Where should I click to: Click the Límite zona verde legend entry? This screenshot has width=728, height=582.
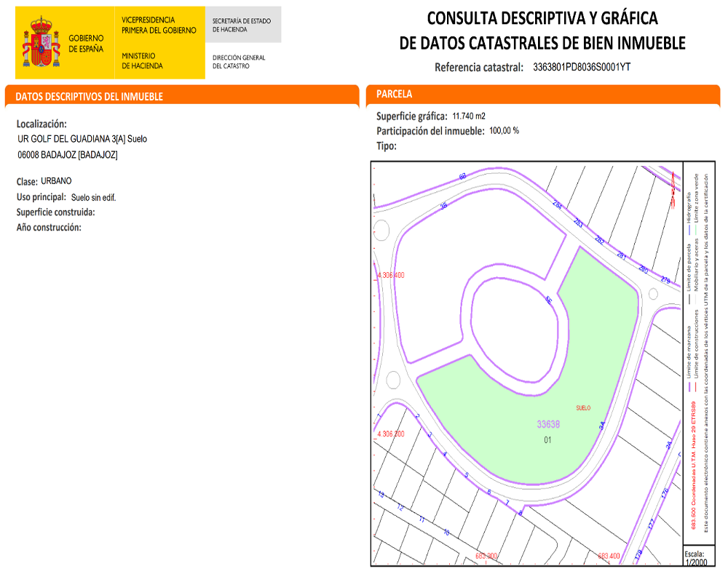point(697,196)
